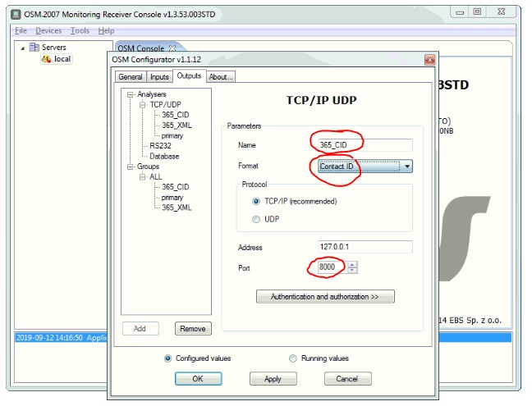Select TCP/IP (recommended) protocol radio button

point(257,201)
